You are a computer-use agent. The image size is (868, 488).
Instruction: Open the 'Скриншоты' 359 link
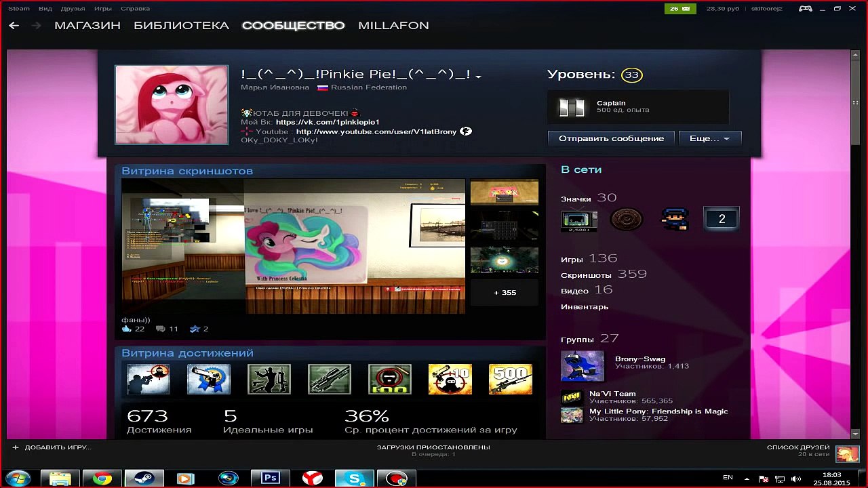(x=604, y=274)
